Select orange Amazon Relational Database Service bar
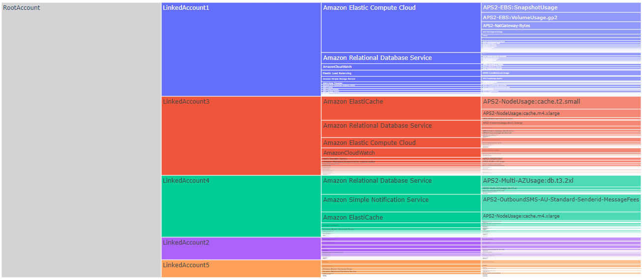The width and height of the screenshot is (644, 279). (x=401, y=272)
